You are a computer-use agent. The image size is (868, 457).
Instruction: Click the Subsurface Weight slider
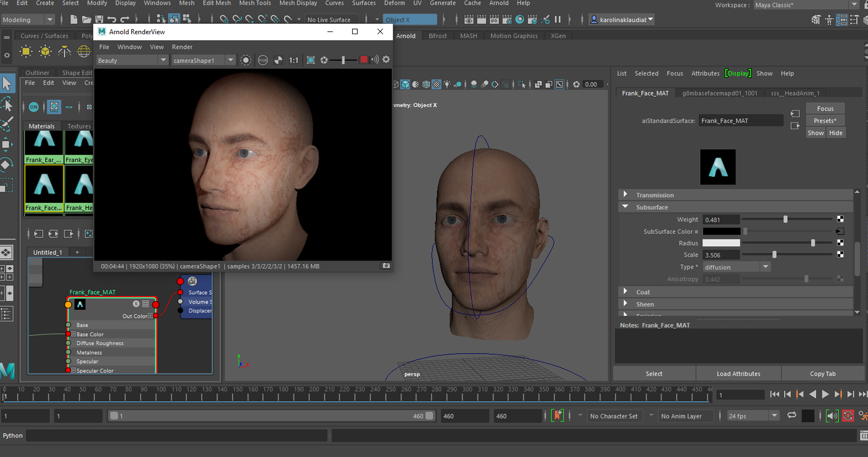(x=787, y=219)
